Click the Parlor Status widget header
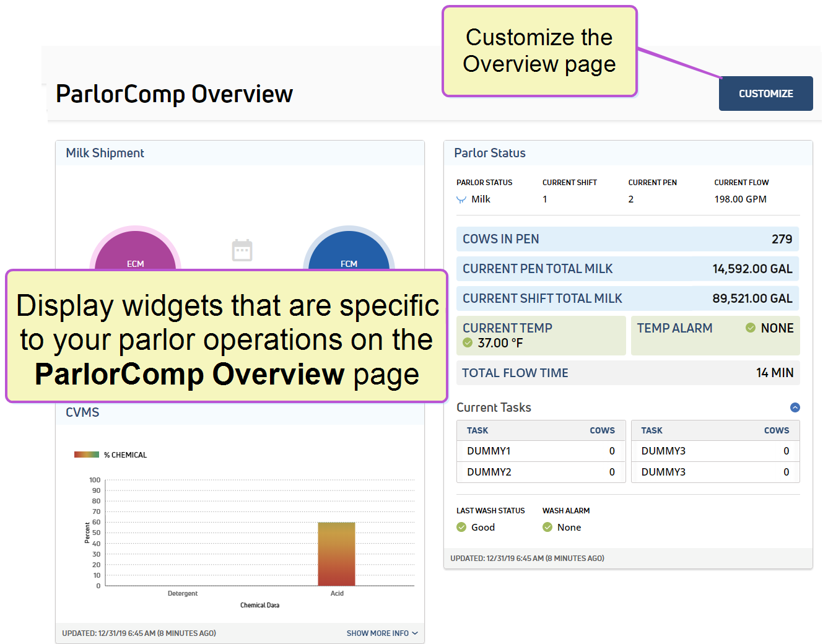This screenshot has height=644, width=828. click(x=628, y=153)
